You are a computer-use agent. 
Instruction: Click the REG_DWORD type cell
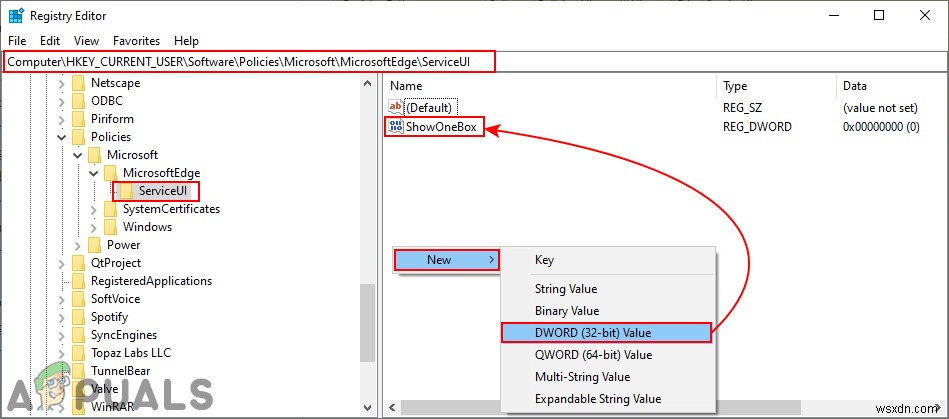(x=757, y=127)
